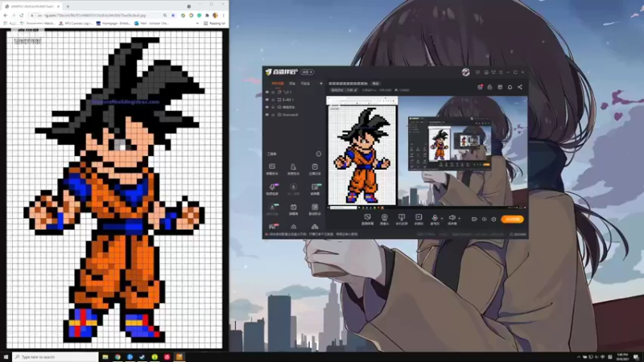The width and height of the screenshot is (644, 362).
Task: Open the mode dropdown beside app logo
Action: click(308, 72)
